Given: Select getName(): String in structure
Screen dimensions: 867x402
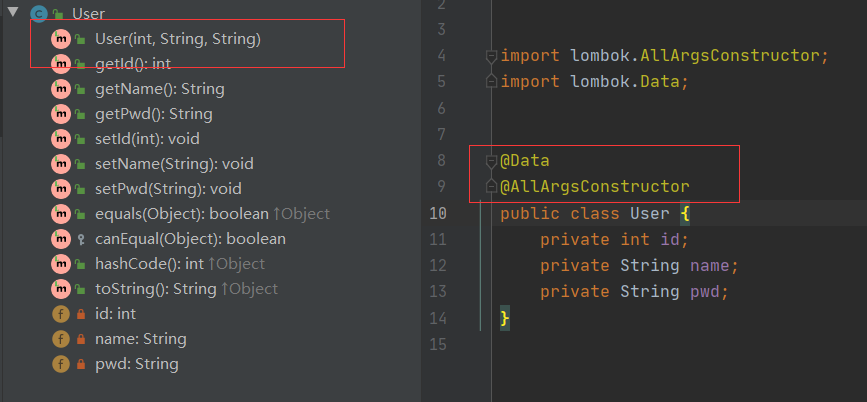Looking at the screenshot, I should (x=159, y=89).
